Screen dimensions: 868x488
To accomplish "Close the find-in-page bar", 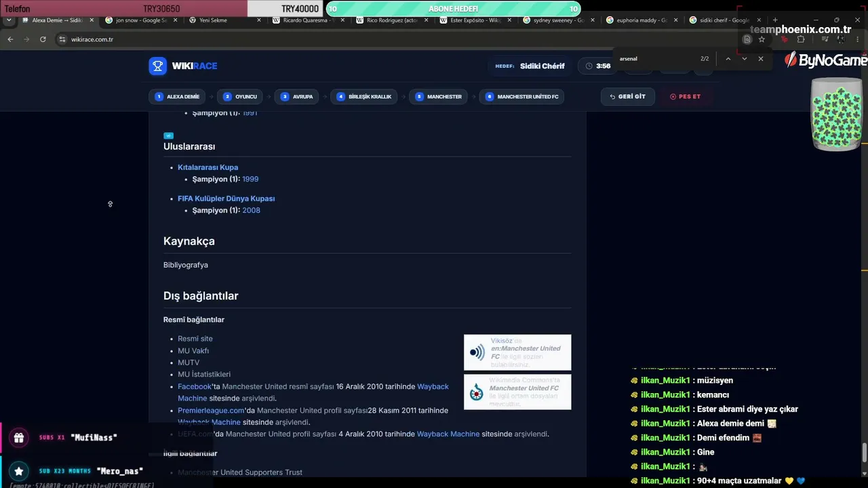I will [761, 59].
